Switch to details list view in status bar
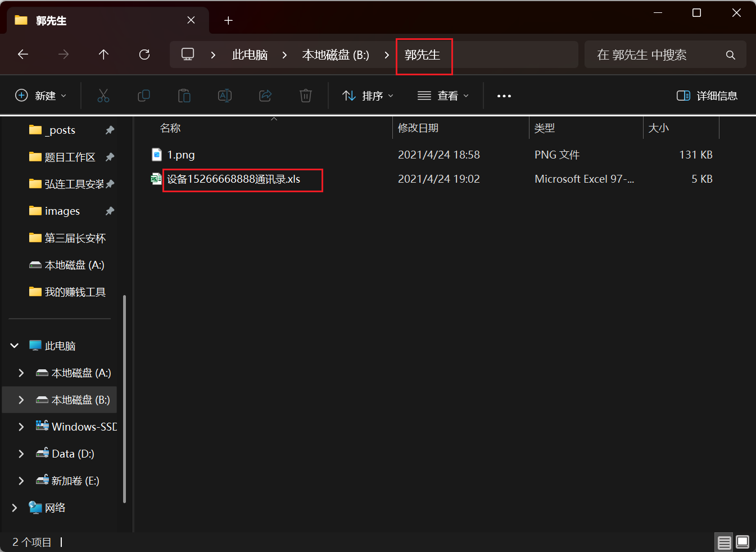This screenshot has height=552, width=756. pos(724,542)
